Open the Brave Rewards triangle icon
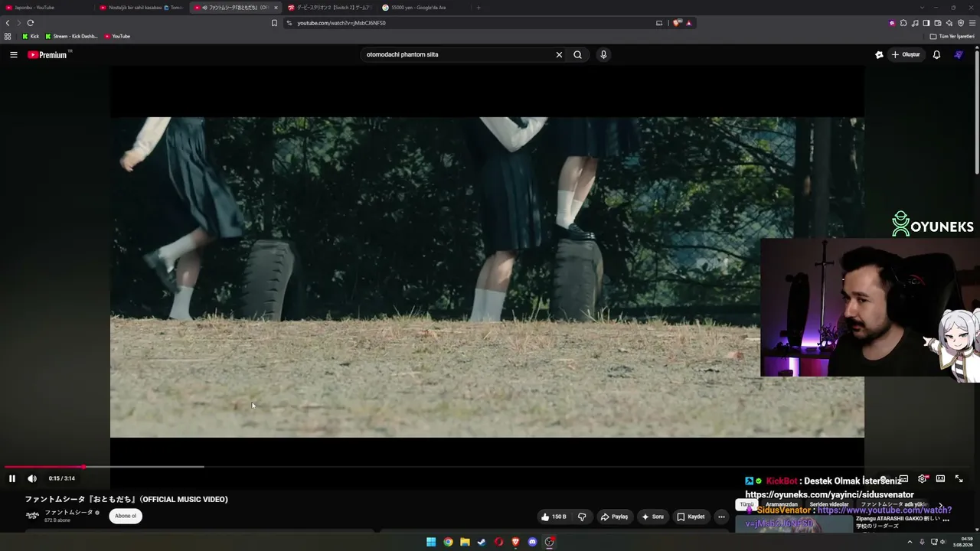The height and width of the screenshot is (551, 980). (688, 23)
